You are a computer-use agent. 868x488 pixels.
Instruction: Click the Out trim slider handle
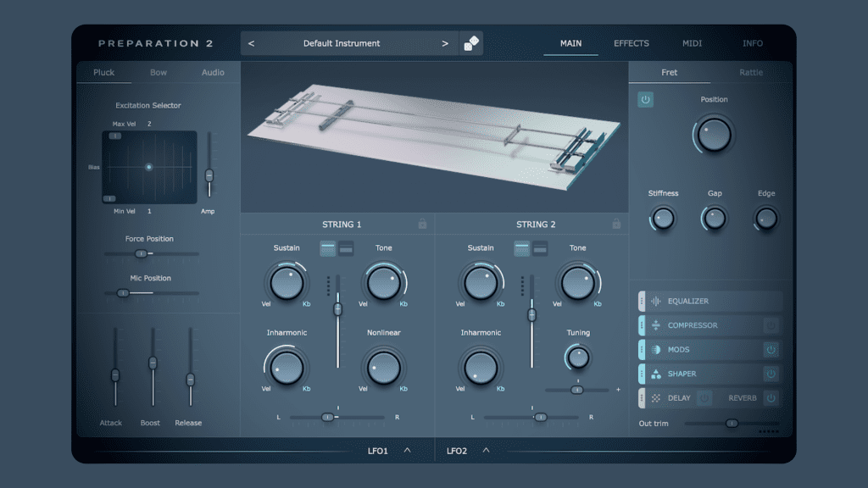point(732,423)
